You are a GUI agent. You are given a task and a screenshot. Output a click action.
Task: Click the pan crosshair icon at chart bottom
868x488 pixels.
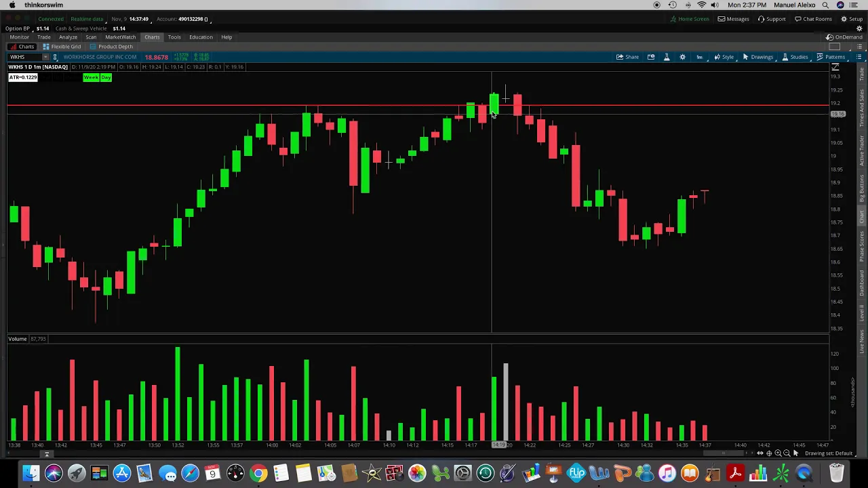coord(769,453)
